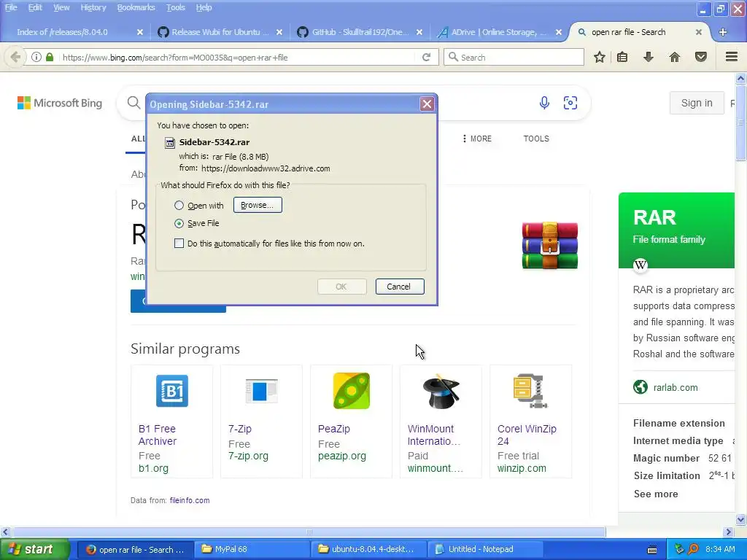Open the View menu
Viewport: 747px width, 560px height.
[x=61, y=7]
